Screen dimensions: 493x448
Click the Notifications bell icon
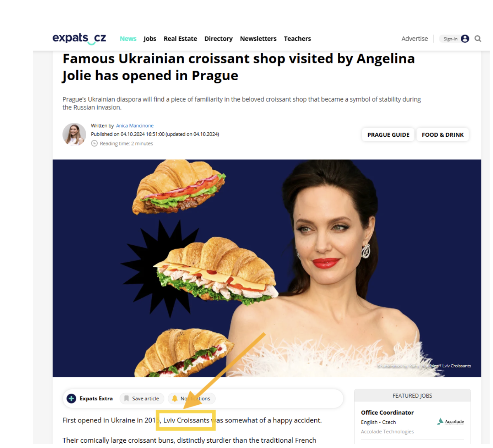(175, 399)
